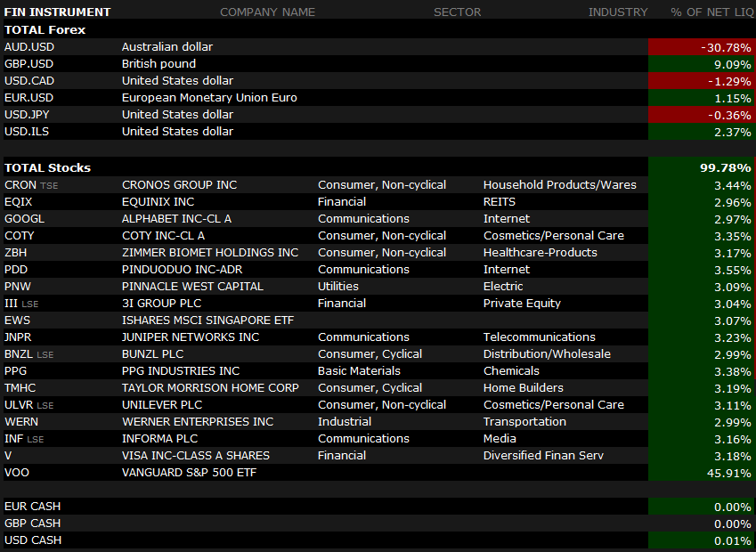Select the PPG ticker
756x552 pixels.
15,370
